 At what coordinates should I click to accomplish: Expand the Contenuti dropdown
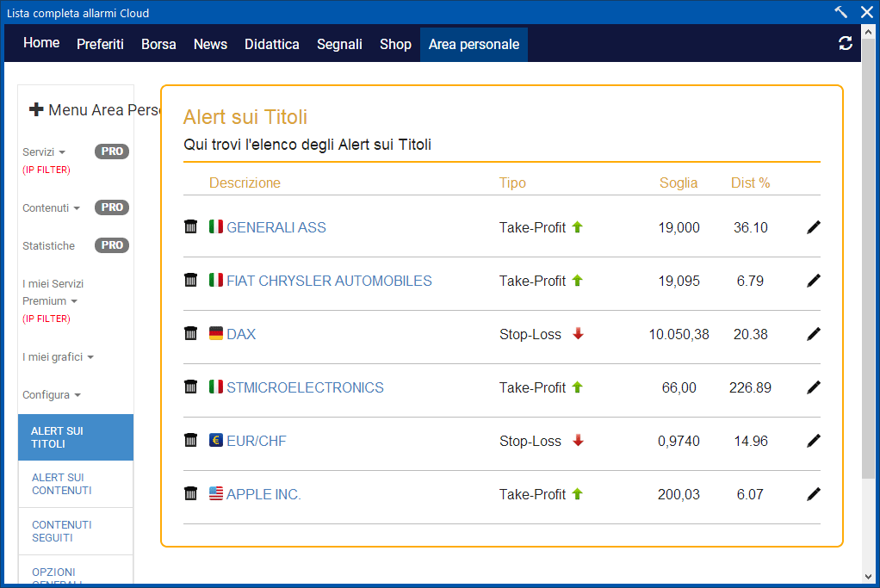[51, 208]
